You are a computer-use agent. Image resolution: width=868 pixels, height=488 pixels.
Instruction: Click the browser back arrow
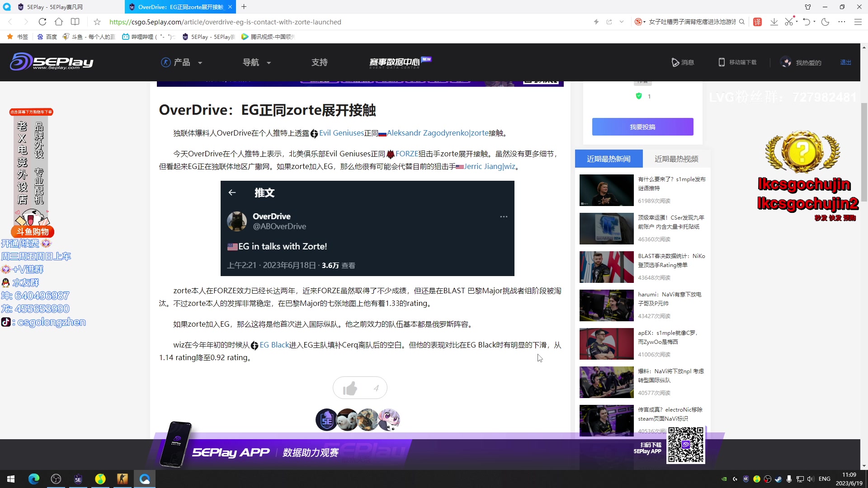tap(10, 22)
